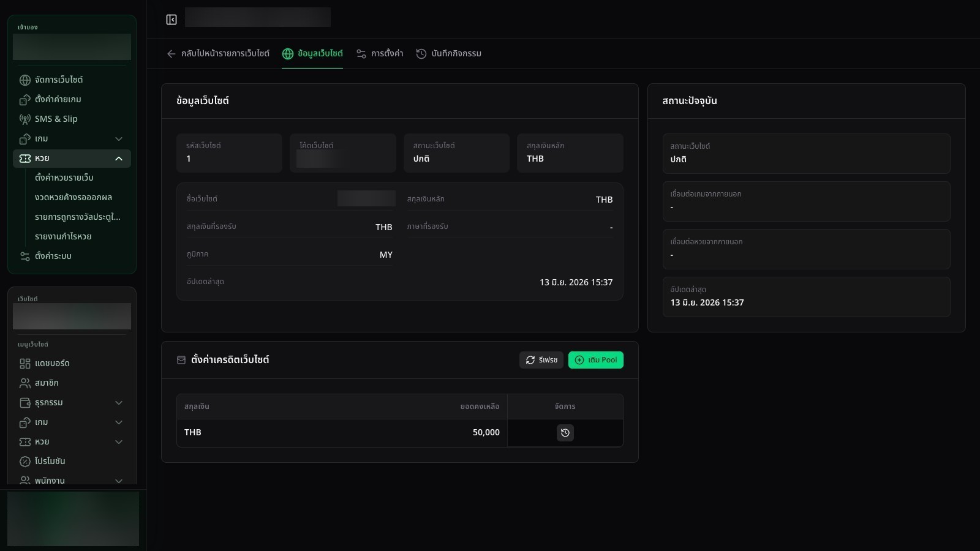Open SMS & Slip menu
This screenshot has height=551, width=980.
[72, 119]
